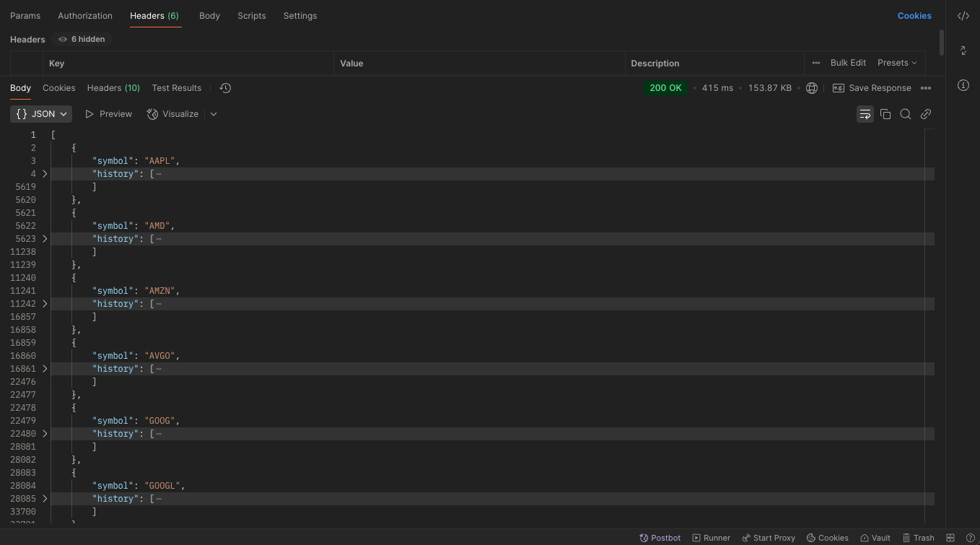This screenshot has height=545, width=980.
Task: Click the Visualize button
Action: click(172, 114)
